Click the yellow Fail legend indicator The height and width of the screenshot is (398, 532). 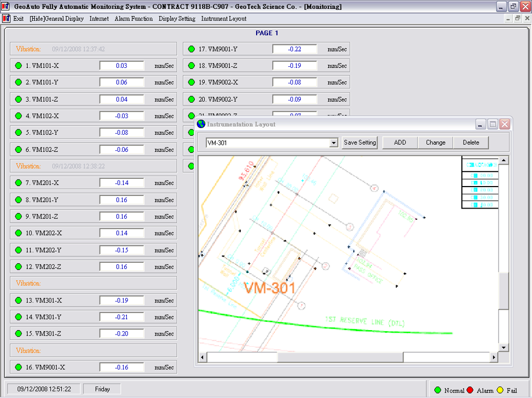point(501,390)
